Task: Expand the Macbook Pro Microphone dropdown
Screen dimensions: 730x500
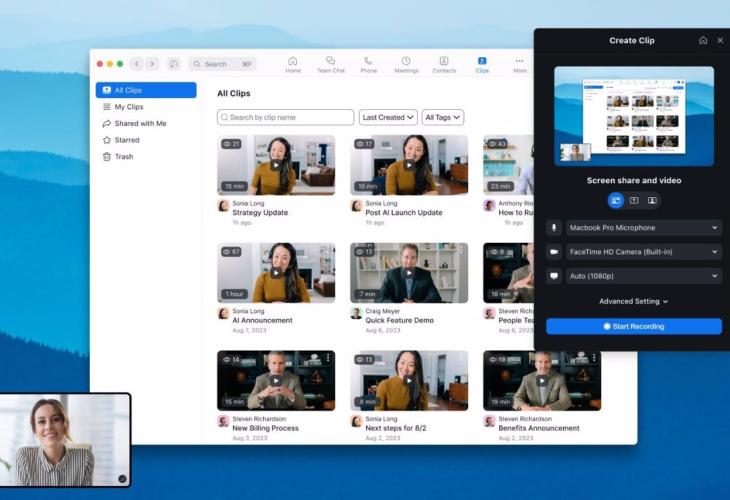Action: tap(643, 228)
